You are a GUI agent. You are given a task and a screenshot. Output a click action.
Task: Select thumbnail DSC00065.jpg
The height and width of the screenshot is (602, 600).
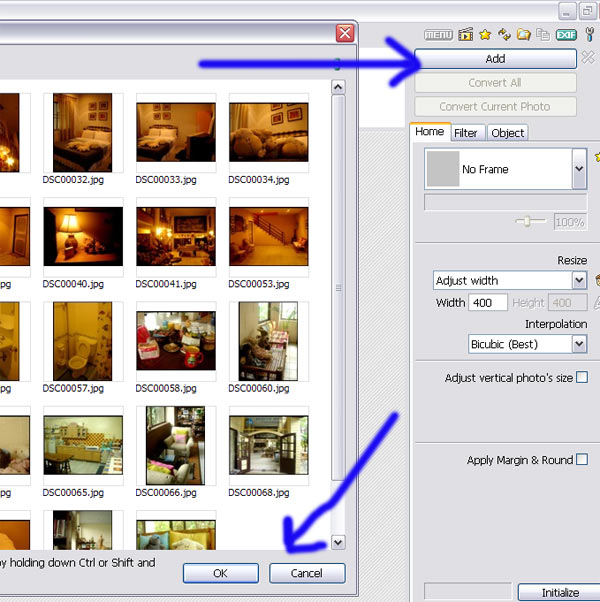pyautogui.click(x=83, y=445)
